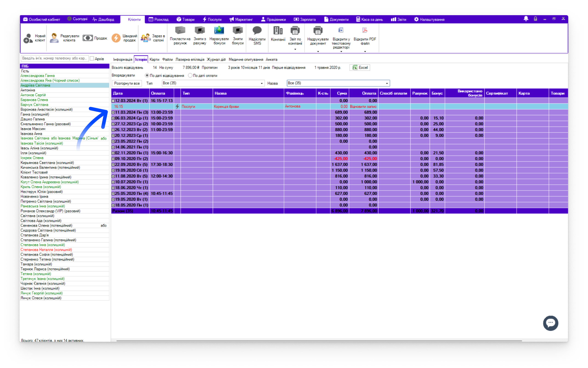588x368 pixels.
Task: Expand the 22.09.2020 Вт (5) row
Action: (x=113, y=165)
